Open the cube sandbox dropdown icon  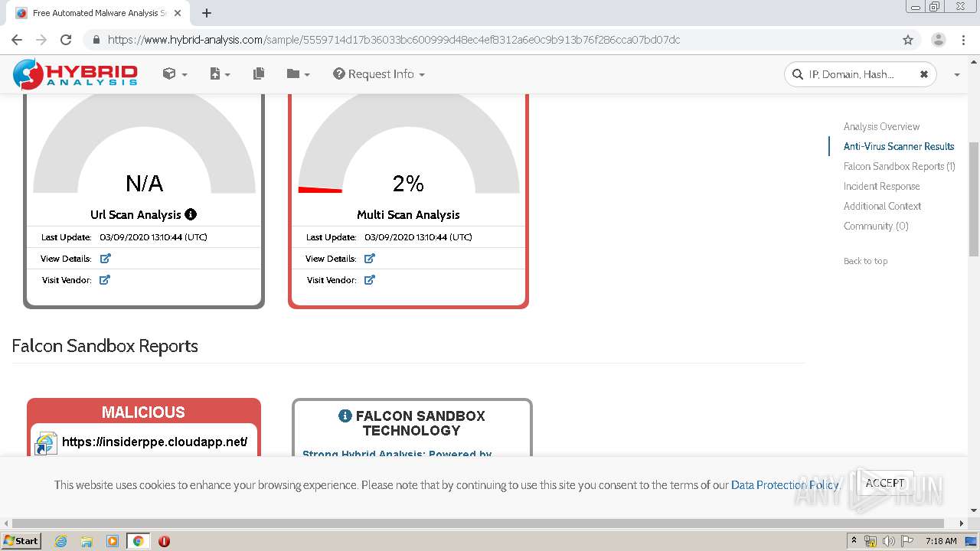coord(175,74)
